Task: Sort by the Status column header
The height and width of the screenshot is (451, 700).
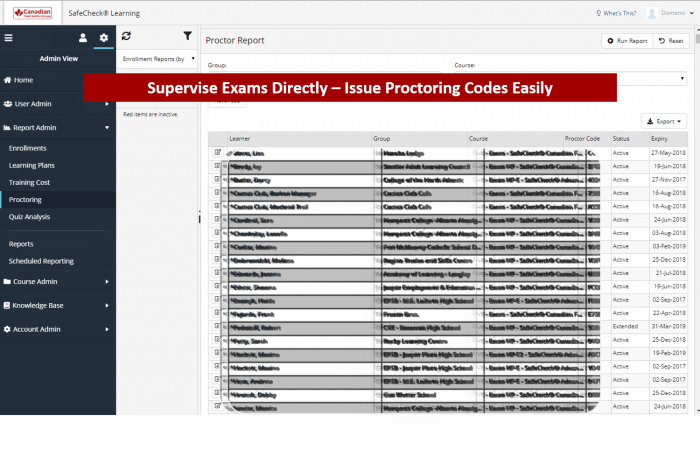Action: point(630,139)
